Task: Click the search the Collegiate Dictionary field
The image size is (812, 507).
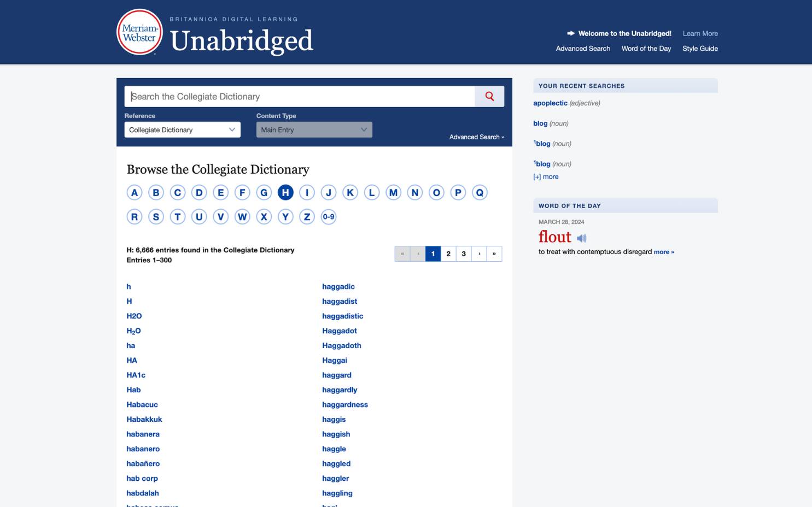Action: 300,97
